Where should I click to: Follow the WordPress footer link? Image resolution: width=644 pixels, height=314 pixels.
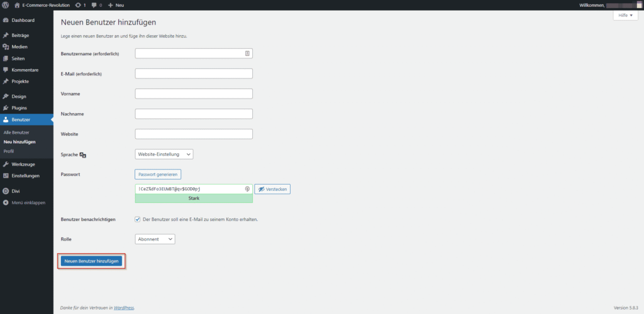pyautogui.click(x=124, y=307)
